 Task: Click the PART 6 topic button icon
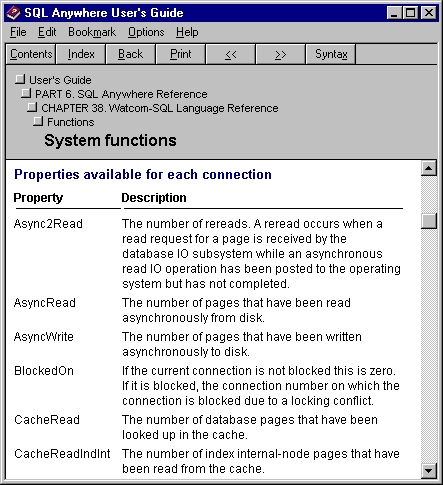[26, 93]
